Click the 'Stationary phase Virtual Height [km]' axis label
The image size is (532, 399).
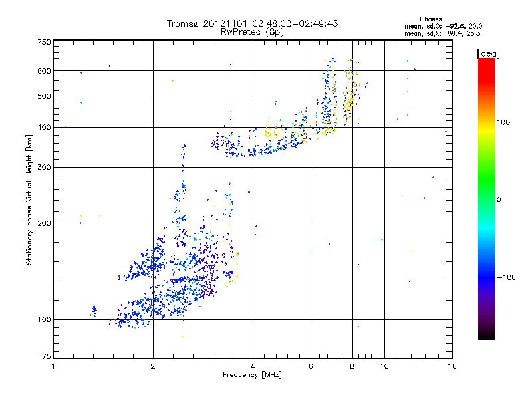pos(29,199)
